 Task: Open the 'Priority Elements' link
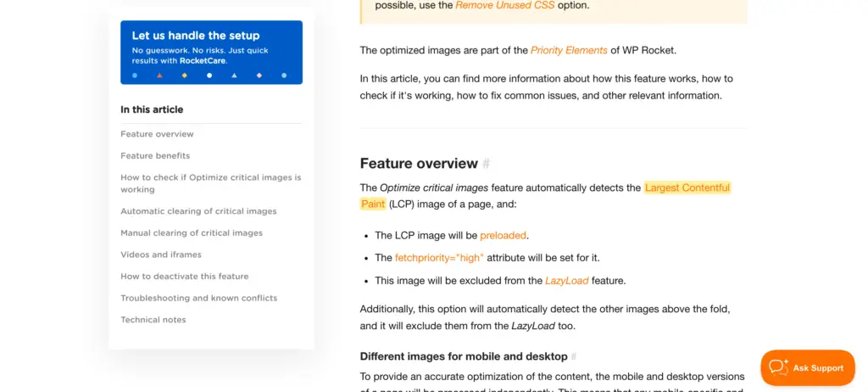(569, 50)
